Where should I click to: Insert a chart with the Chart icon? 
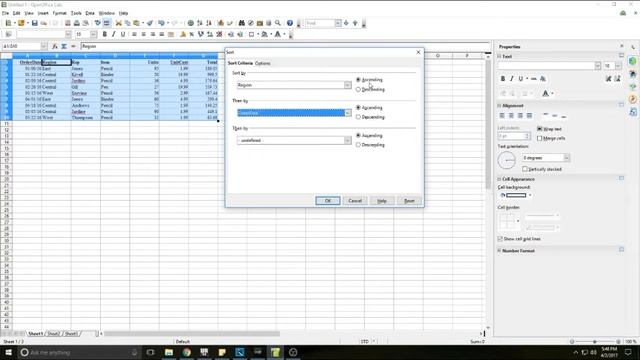tap(220, 23)
